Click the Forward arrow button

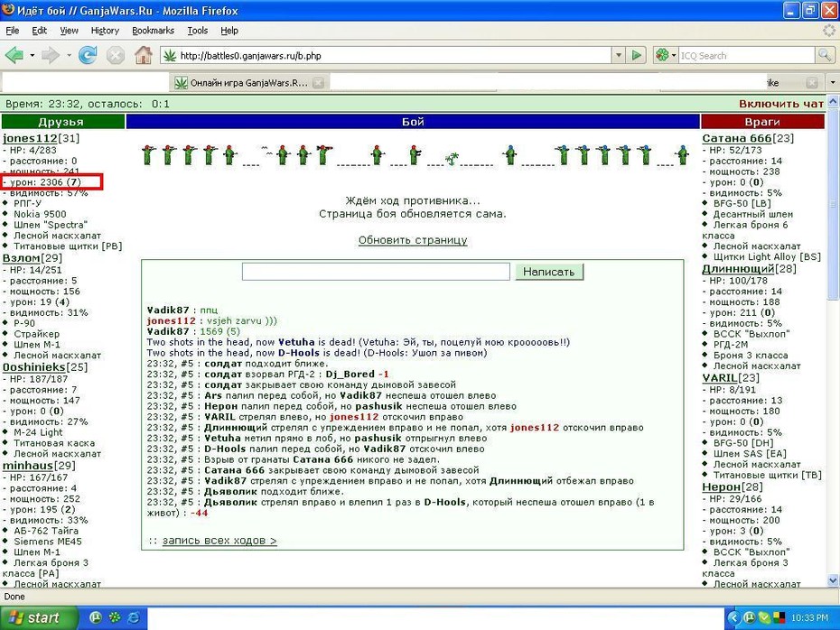50,55
